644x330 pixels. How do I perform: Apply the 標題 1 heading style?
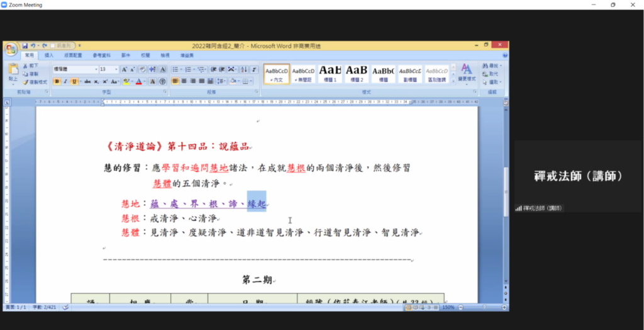[x=330, y=73]
